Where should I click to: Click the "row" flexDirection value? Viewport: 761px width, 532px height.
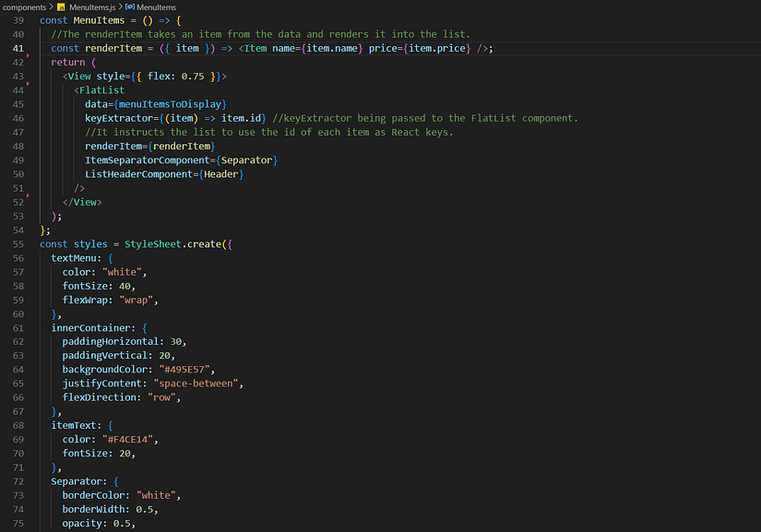click(161, 397)
